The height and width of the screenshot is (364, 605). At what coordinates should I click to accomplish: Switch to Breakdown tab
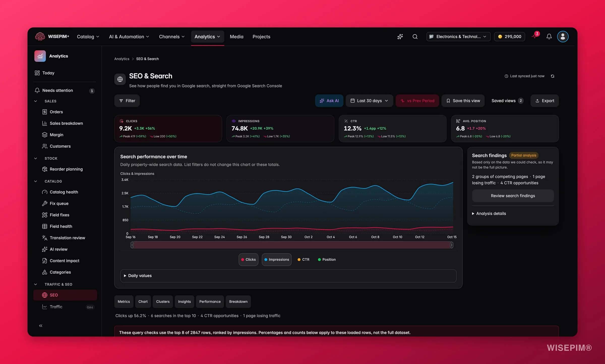click(238, 302)
